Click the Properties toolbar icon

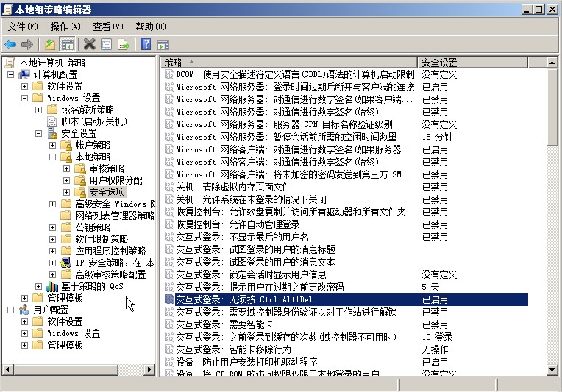pos(107,44)
